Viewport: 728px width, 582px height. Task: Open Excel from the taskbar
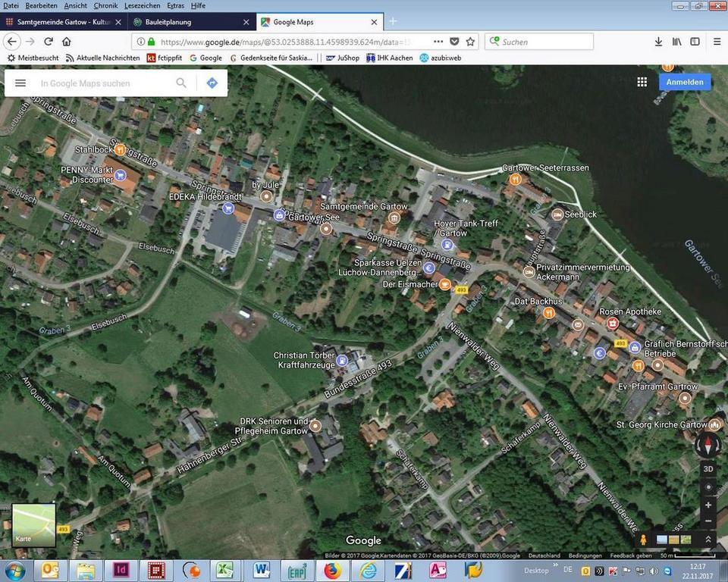[224, 571]
